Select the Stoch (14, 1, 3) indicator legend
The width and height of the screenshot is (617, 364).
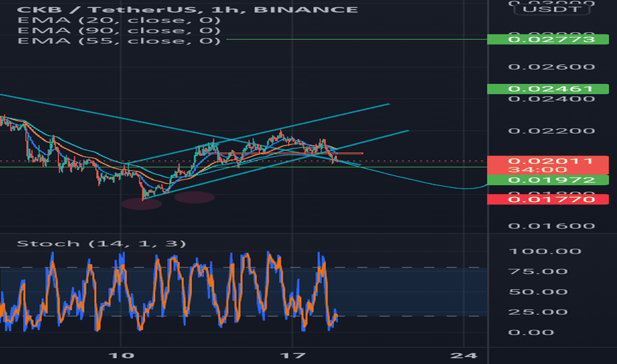tap(101, 244)
